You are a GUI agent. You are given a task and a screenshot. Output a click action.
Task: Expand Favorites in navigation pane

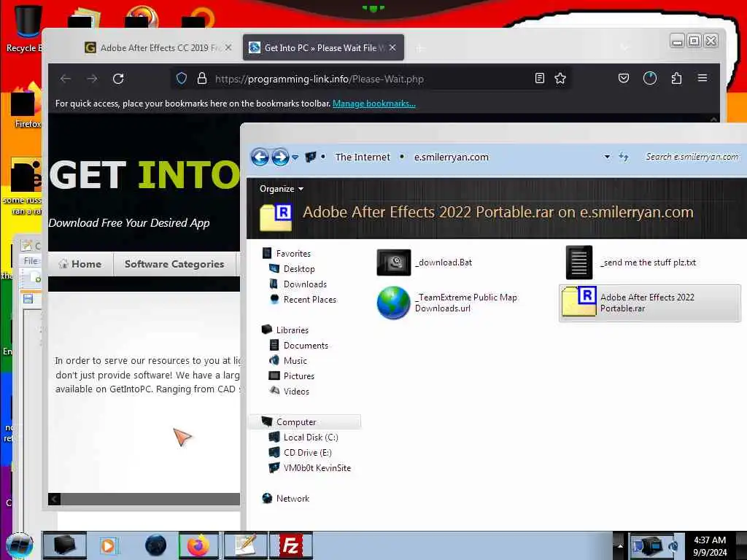[x=286, y=254]
